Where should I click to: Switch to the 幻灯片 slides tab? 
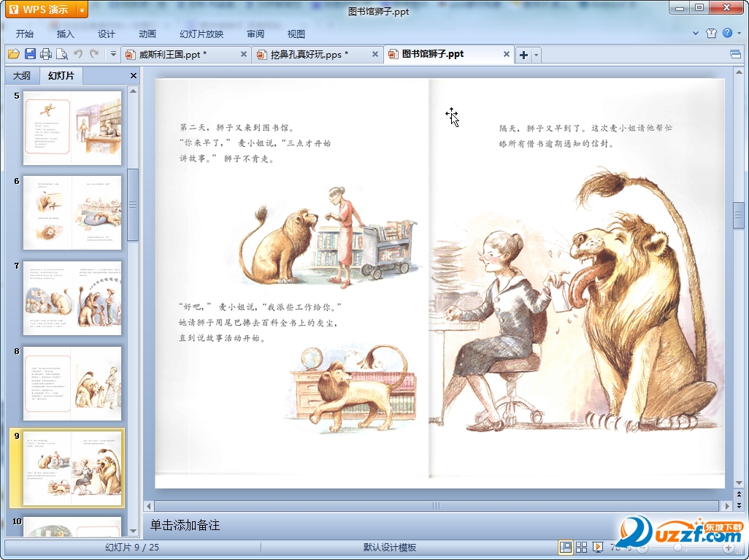click(x=61, y=75)
